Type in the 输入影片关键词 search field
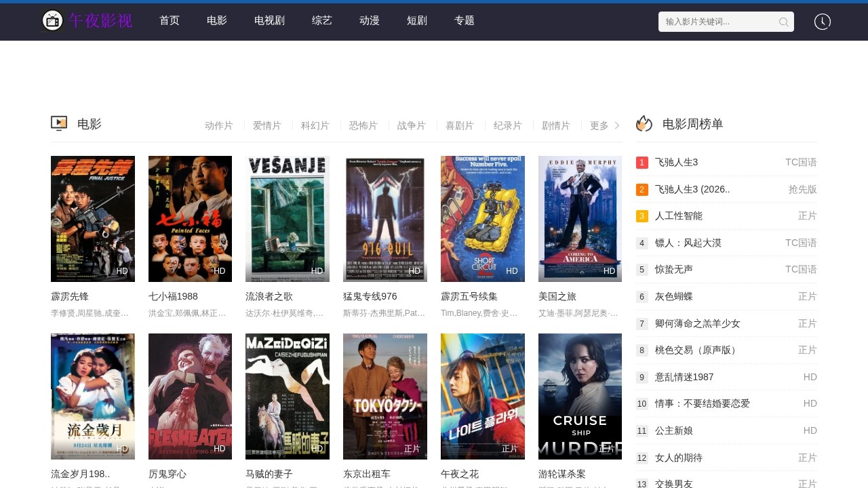This screenshot has width=868, height=488. tap(717, 22)
